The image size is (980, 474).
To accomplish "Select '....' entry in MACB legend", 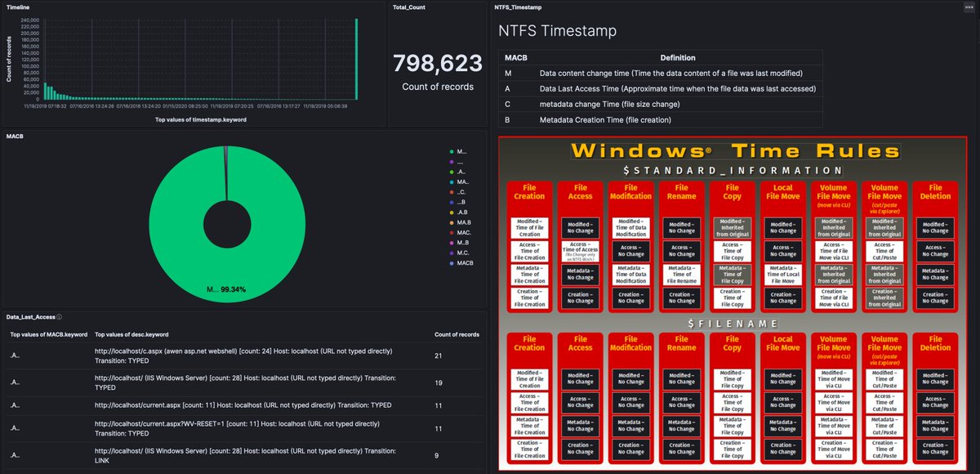I will click(x=461, y=163).
